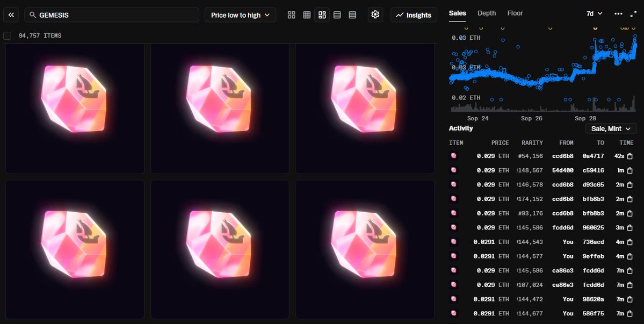
Task: Click seller address 54d400
Action: tap(563, 170)
